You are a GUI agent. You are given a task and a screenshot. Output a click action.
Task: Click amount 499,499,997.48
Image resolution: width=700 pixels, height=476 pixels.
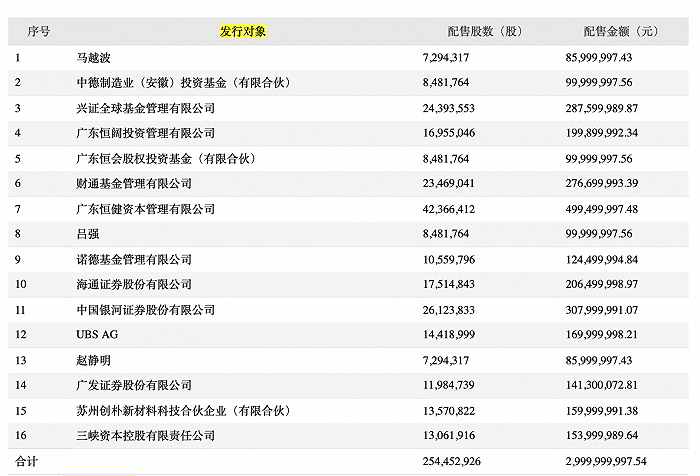click(602, 209)
